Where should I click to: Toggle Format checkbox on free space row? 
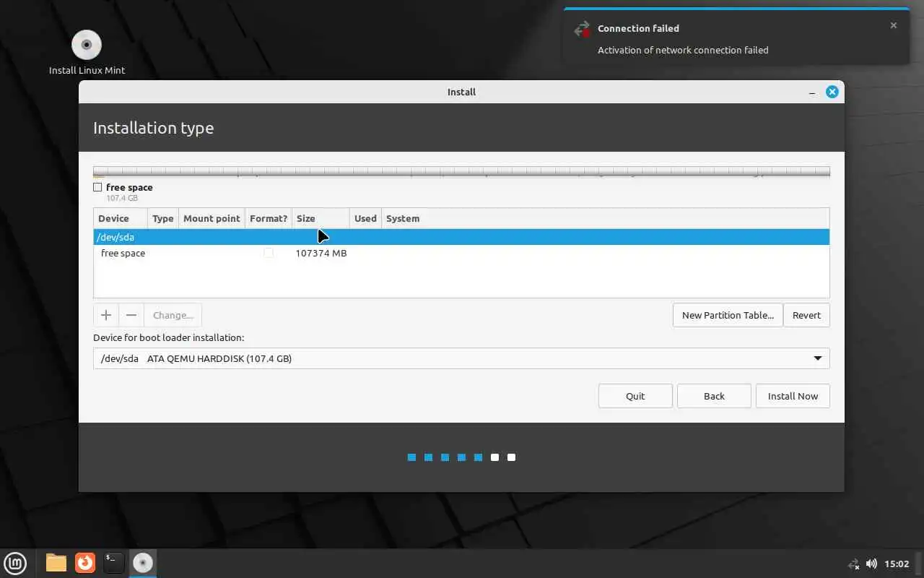point(269,253)
